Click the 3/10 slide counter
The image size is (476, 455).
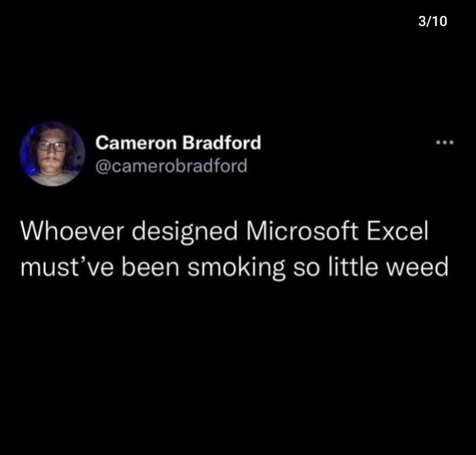tap(432, 22)
